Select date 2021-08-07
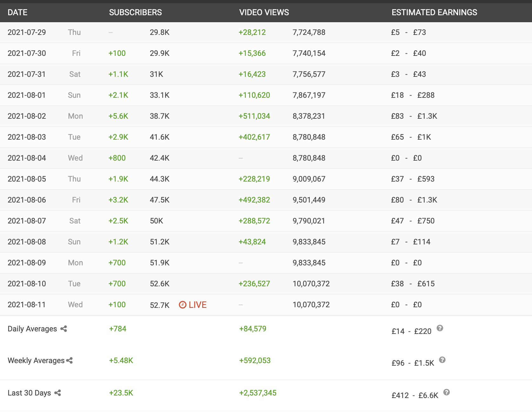Viewport: 532px width, 412px height. [x=27, y=221]
